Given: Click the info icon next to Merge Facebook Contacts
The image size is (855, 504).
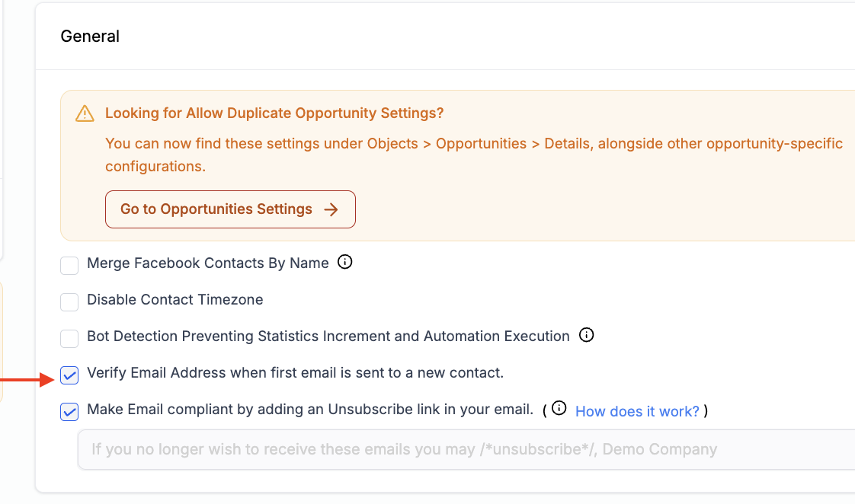Looking at the screenshot, I should [x=345, y=262].
